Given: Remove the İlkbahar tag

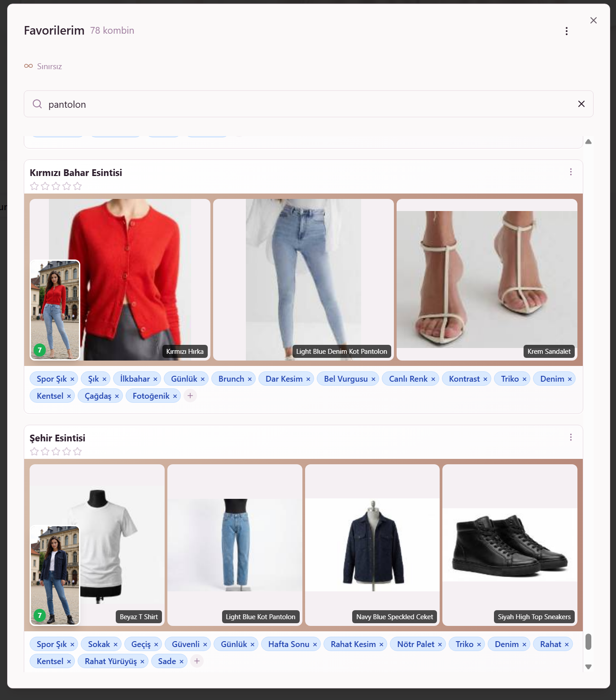Looking at the screenshot, I should pos(155,379).
